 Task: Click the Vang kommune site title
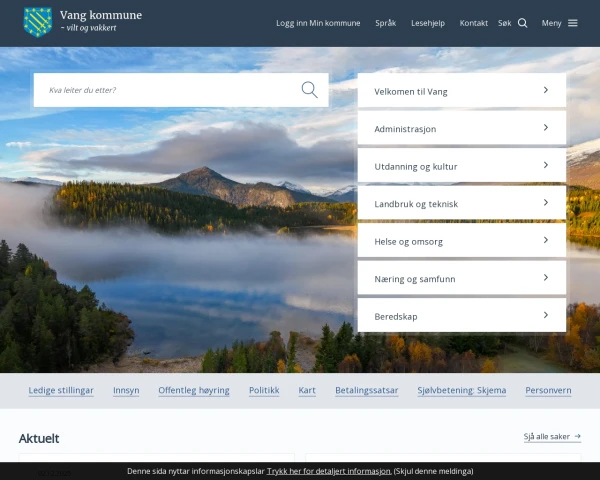pyautogui.click(x=101, y=15)
